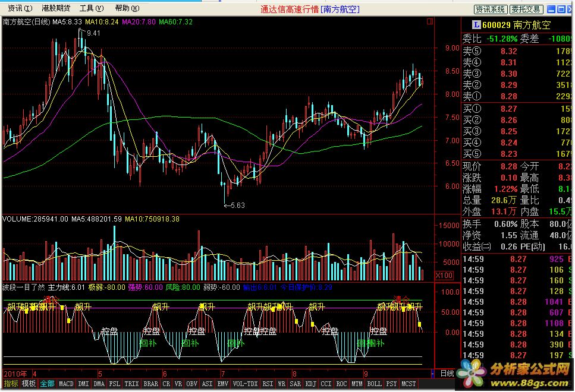Switch to the SAR indicator

click(295, 384)
